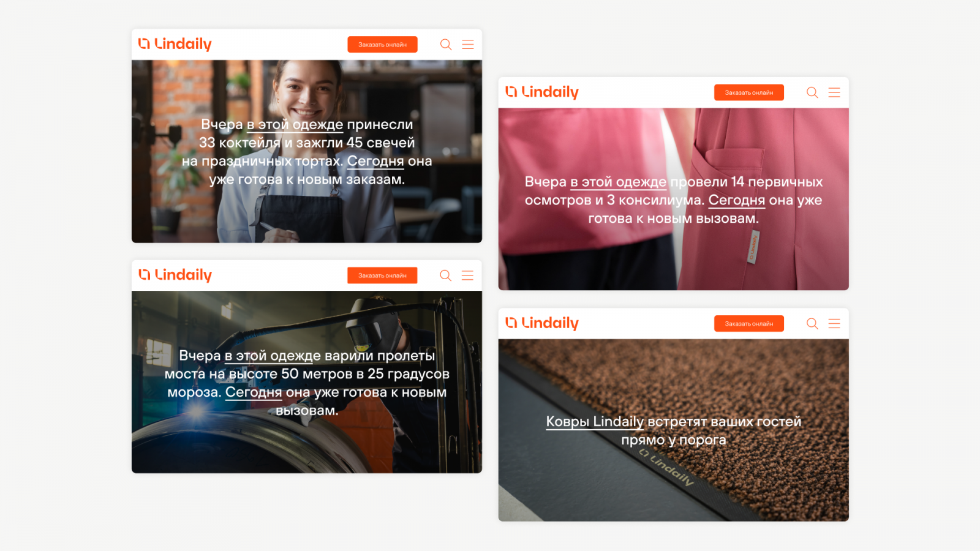
Task: Click search icon in medical uniform card
Action: (812, 92)
